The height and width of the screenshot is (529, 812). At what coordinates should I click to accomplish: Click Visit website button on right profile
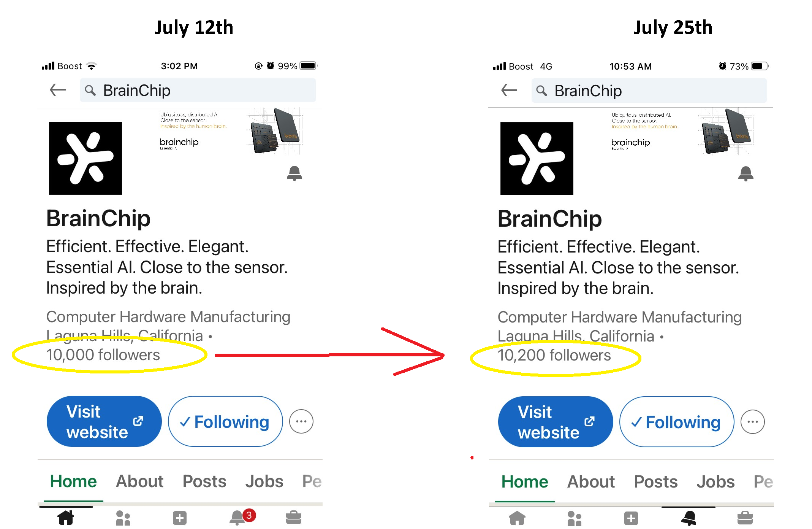tap(556, 422)
